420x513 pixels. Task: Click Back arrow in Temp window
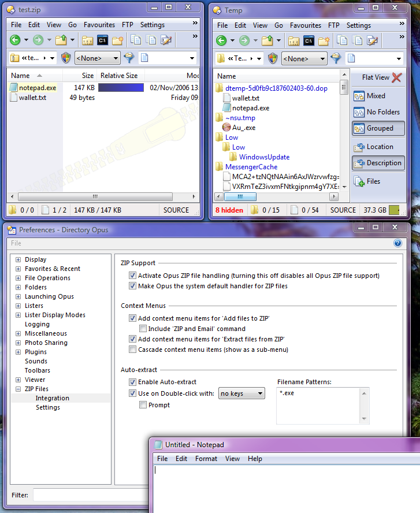[221, 40]
